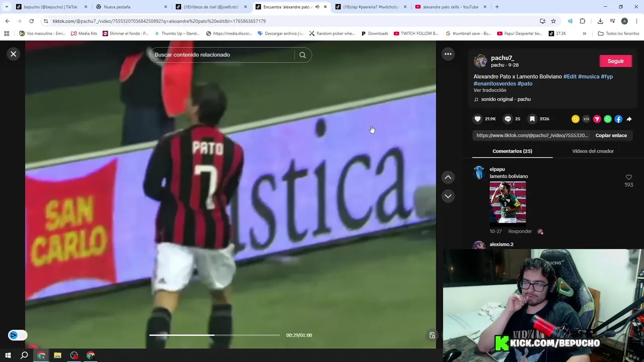Share the video to WhatsApp
Viewport: 644px width, 362px height.
coord(608,119)
